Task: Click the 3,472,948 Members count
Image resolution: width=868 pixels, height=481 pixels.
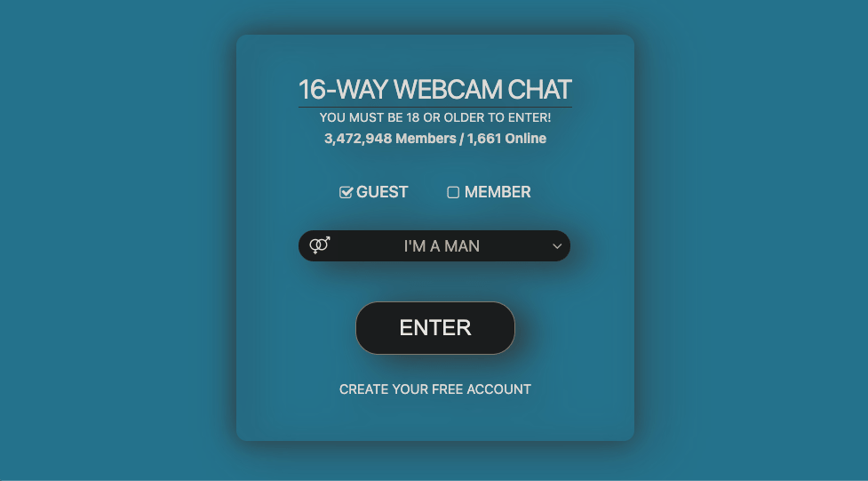Action: coord(390,139)
